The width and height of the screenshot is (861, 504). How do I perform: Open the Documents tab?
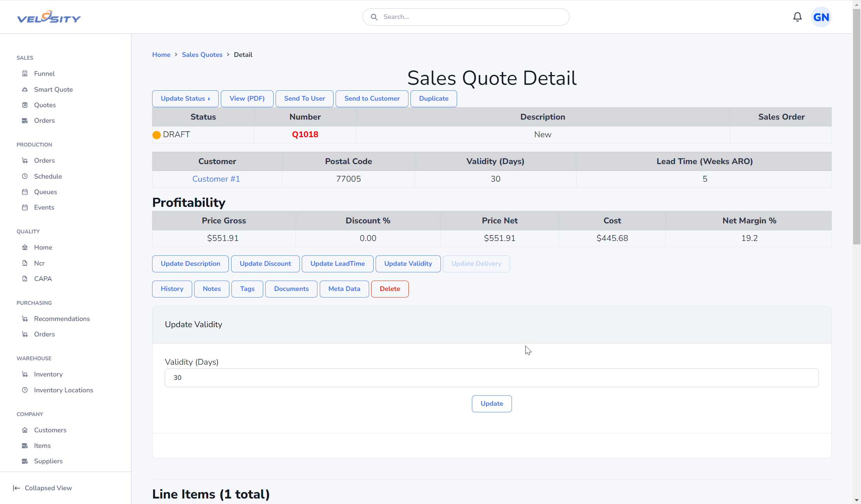tap(291, 289)
